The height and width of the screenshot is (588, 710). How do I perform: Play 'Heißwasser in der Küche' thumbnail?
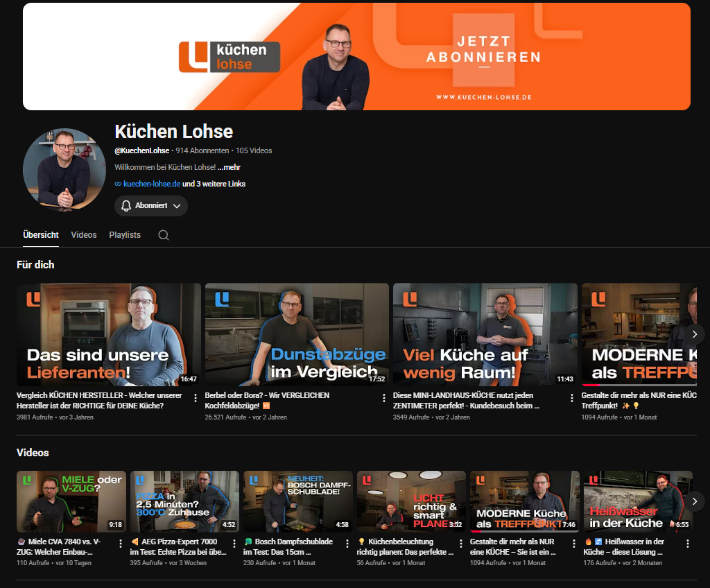(x=638, y=501)
